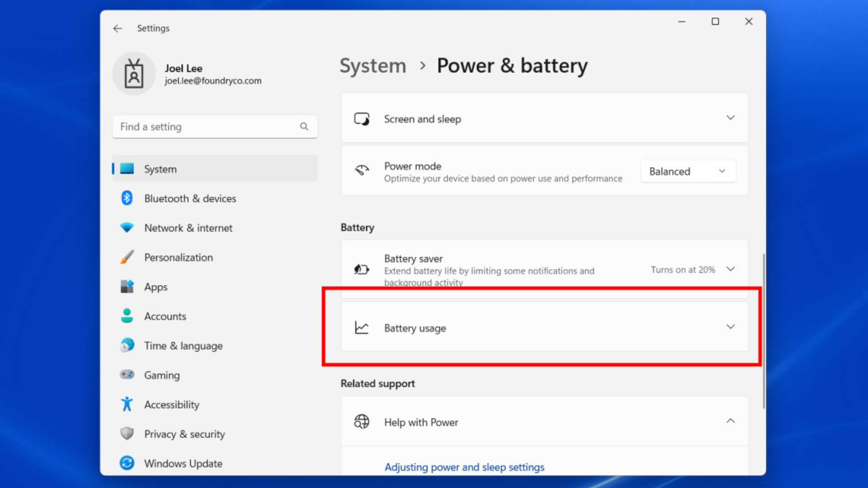Open Windows Update page
Screen dimensions: 868x488
click(x=183, y=463)
